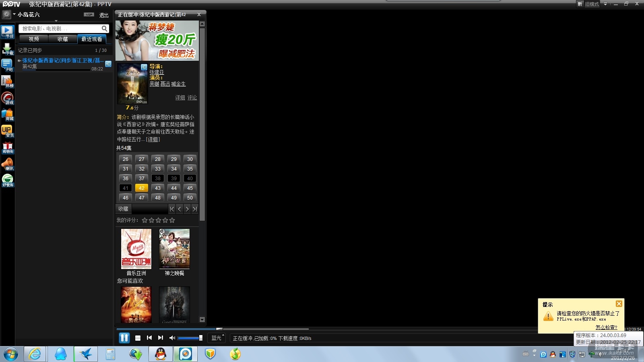This screenshot has width=644, height=362.
Task: Click the search magnifier icon
Action: coord(104,29)
